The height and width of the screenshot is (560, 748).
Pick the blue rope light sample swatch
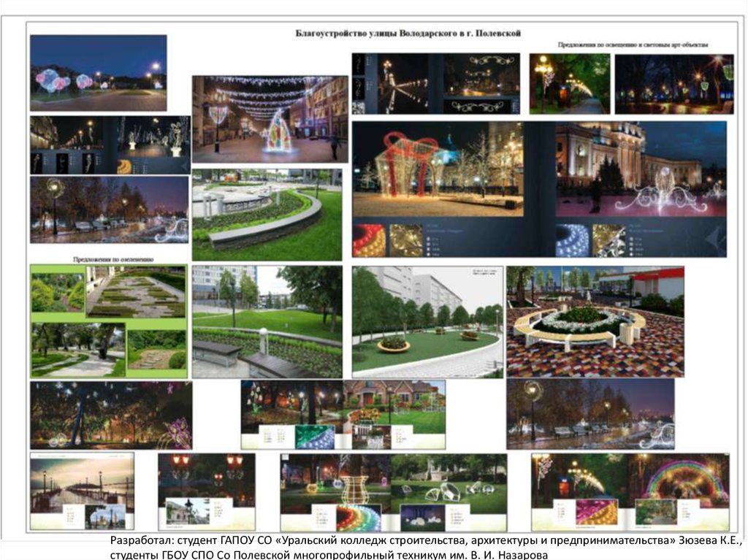571,240
